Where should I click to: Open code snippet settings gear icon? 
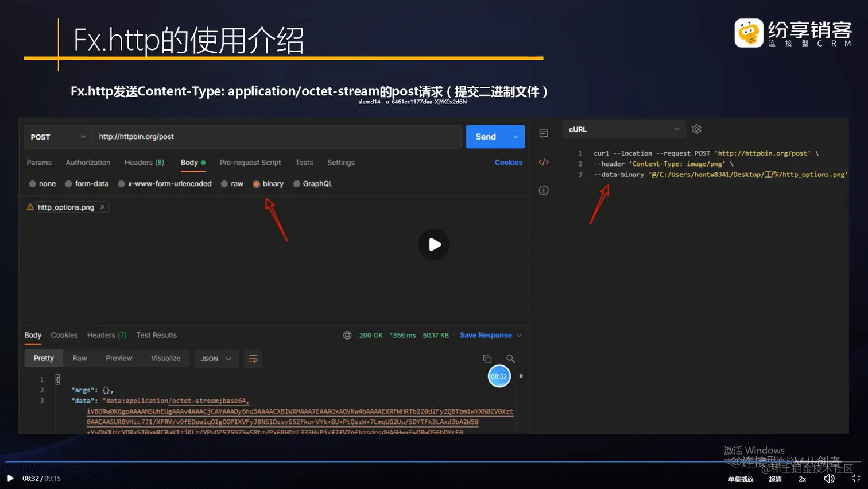coord(697,129)
